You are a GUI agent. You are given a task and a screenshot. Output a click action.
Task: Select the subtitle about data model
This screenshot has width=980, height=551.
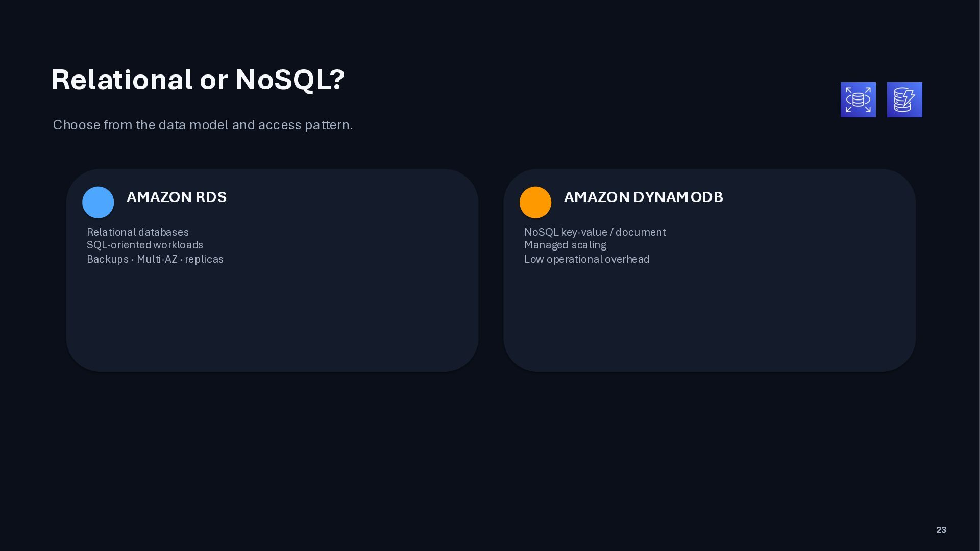[203, 125]
